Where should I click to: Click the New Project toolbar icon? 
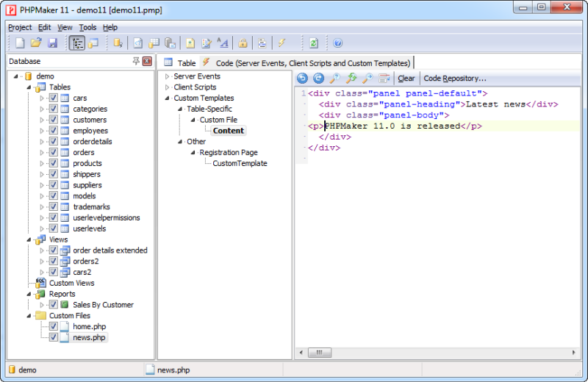coord(20,43)
